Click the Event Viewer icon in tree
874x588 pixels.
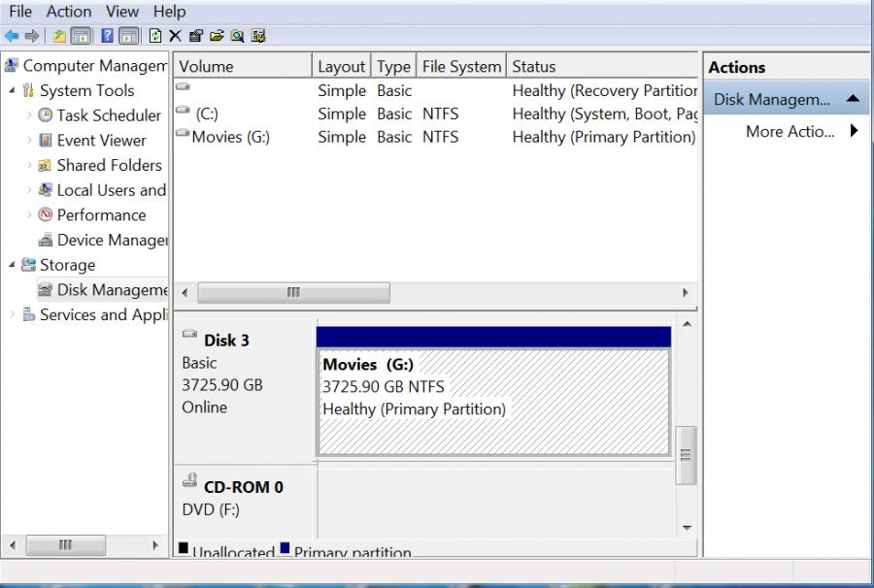coord(45,141)
